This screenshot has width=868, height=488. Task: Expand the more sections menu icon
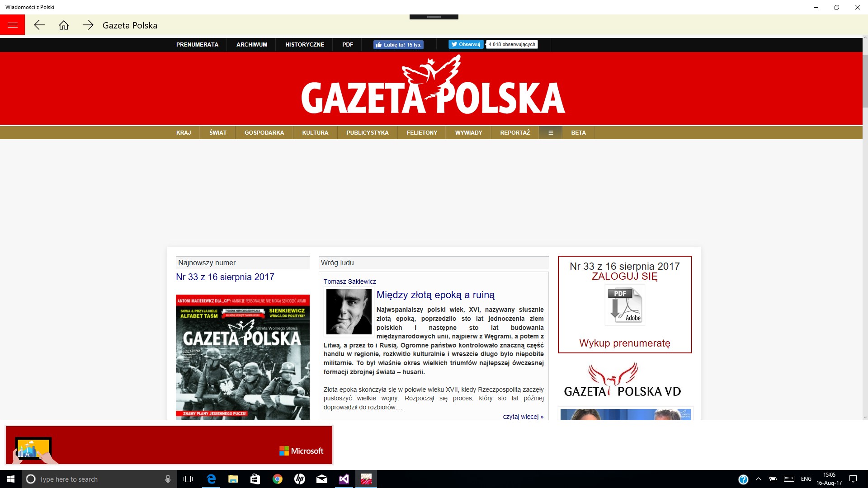click(x=551, y=133)
